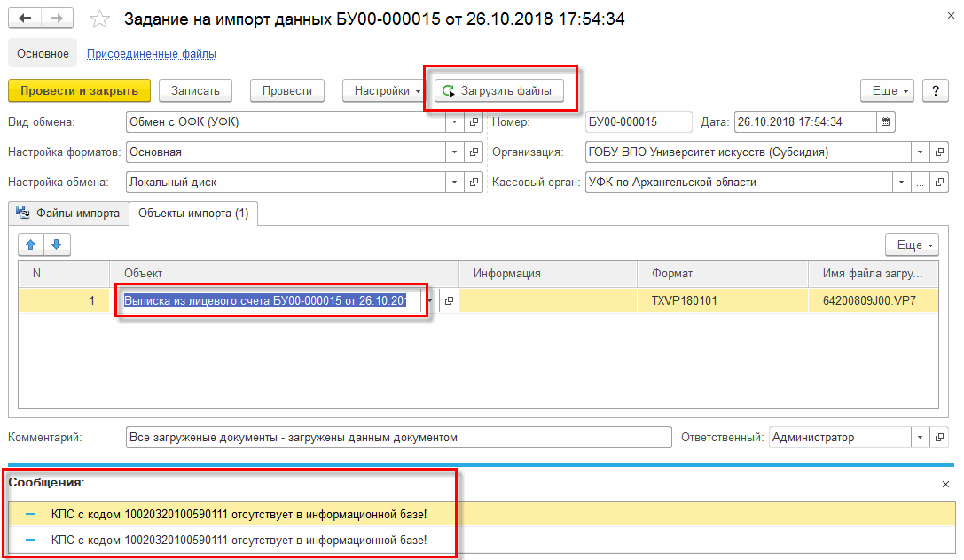The height and width of the screenshot is (560, 964).
Task: Select the Объекты импорта (1) tab
Action: coord(193,213)
